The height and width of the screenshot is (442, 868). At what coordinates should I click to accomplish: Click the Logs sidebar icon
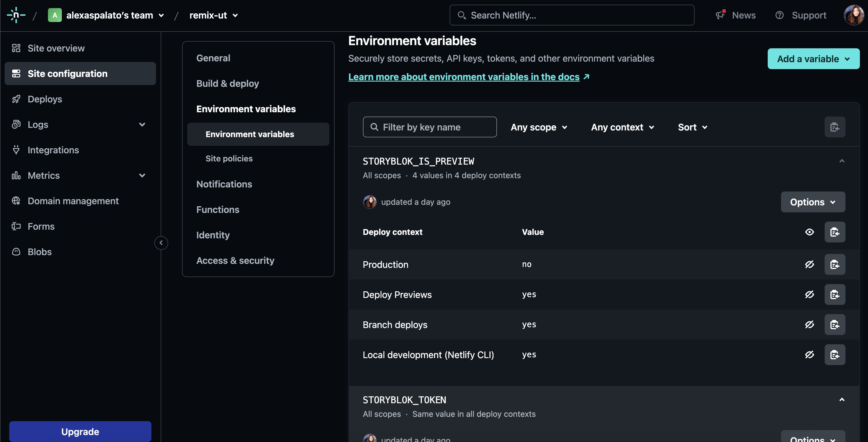(x=16, y=124)
